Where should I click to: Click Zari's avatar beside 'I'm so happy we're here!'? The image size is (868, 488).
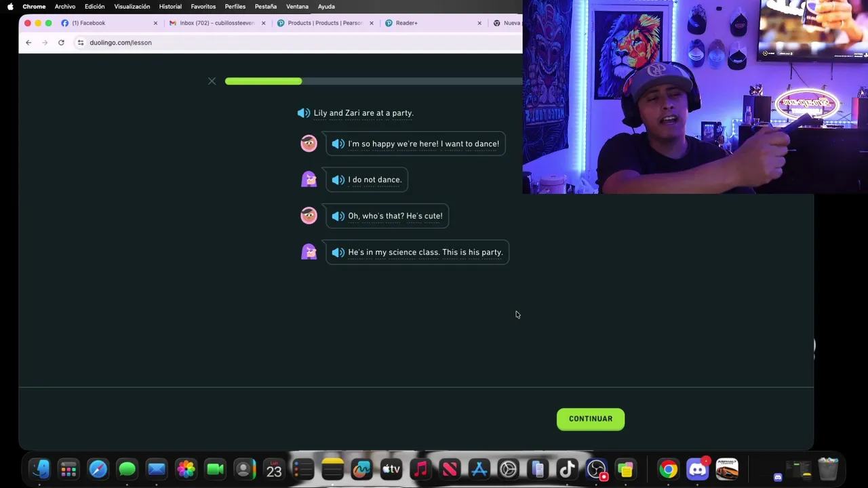click(x=309, y=143)
